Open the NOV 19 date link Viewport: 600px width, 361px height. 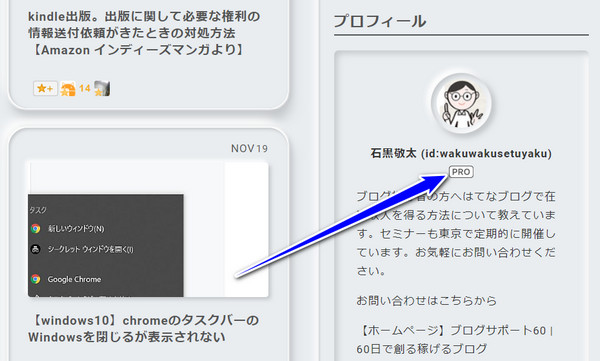tap(249, 149)
